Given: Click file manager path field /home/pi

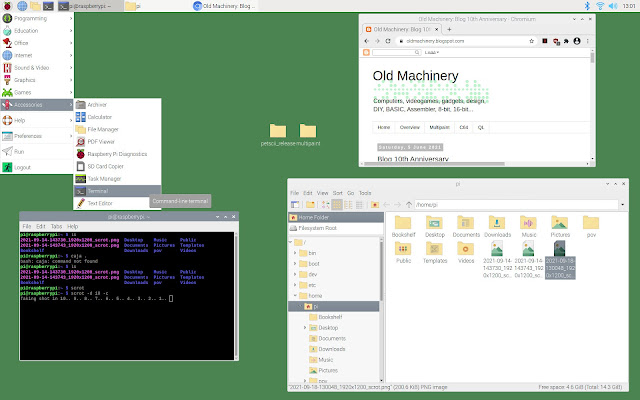Looking at the screenshot, I should [516, 204].
